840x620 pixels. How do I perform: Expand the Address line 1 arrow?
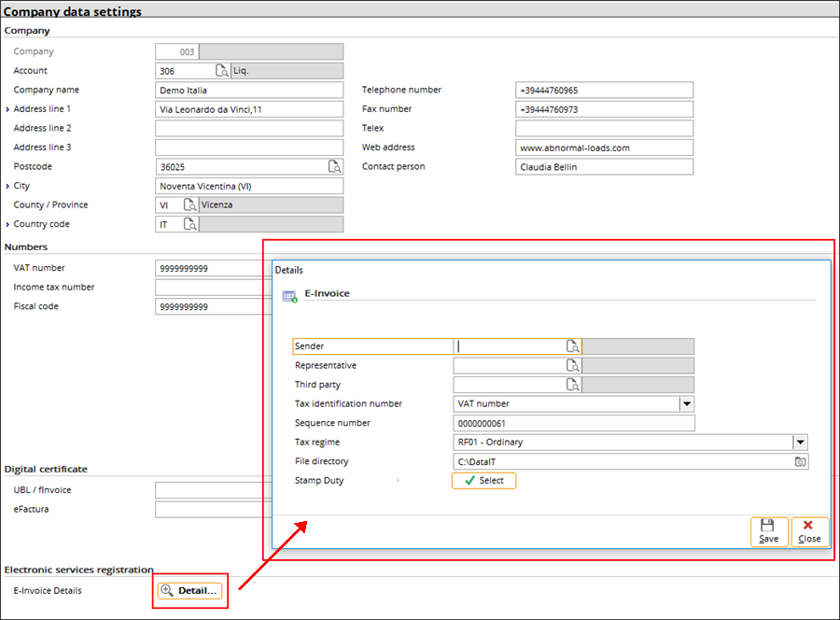click(7, 110)
